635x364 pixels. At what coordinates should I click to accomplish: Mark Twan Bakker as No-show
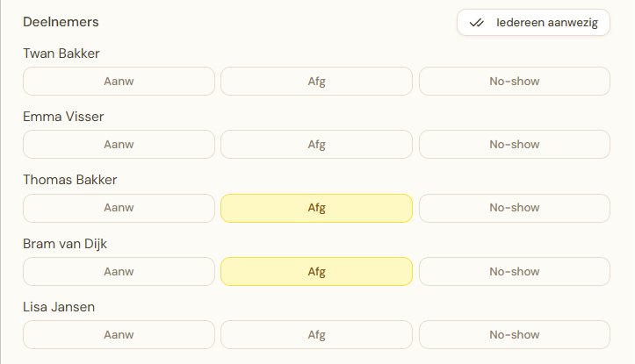click(x=514, y=82)
